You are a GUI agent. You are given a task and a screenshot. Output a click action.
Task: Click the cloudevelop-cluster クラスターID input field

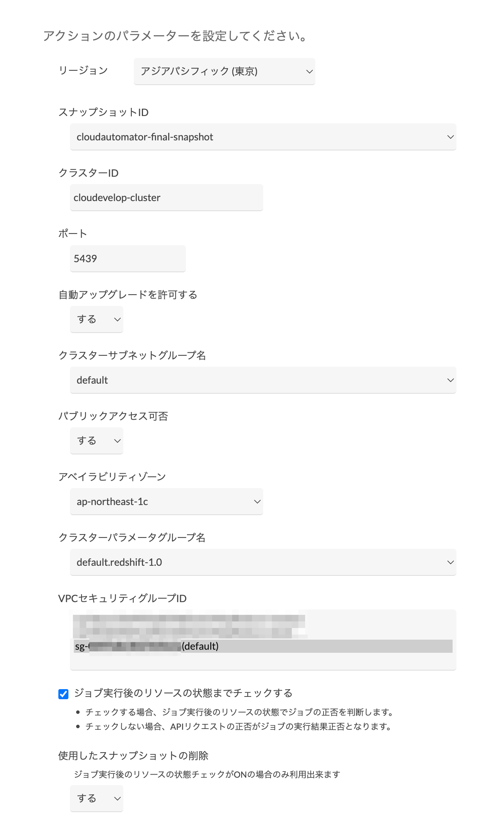click(x=166, y=197)
